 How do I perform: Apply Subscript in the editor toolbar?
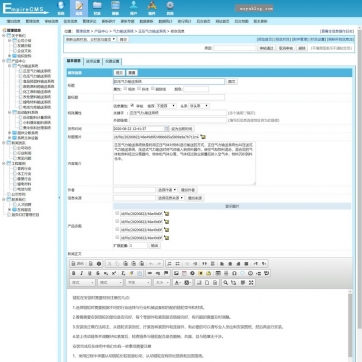click(106, 273)
